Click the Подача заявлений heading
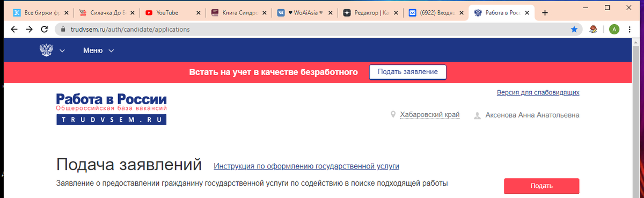Image resolution: width=644 pixels, height=198 pixels. (x=129, y=164)
